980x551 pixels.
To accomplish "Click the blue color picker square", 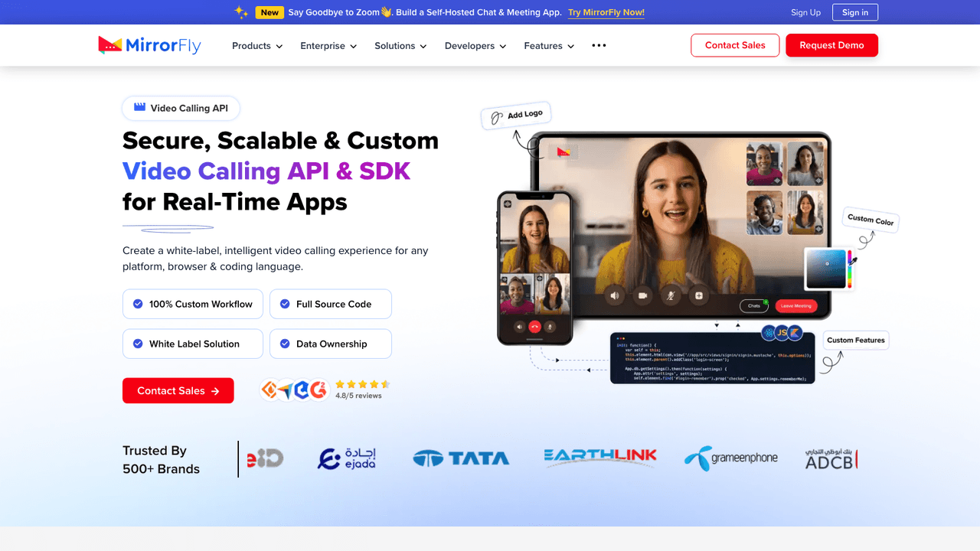I will [x=826, y=269].
